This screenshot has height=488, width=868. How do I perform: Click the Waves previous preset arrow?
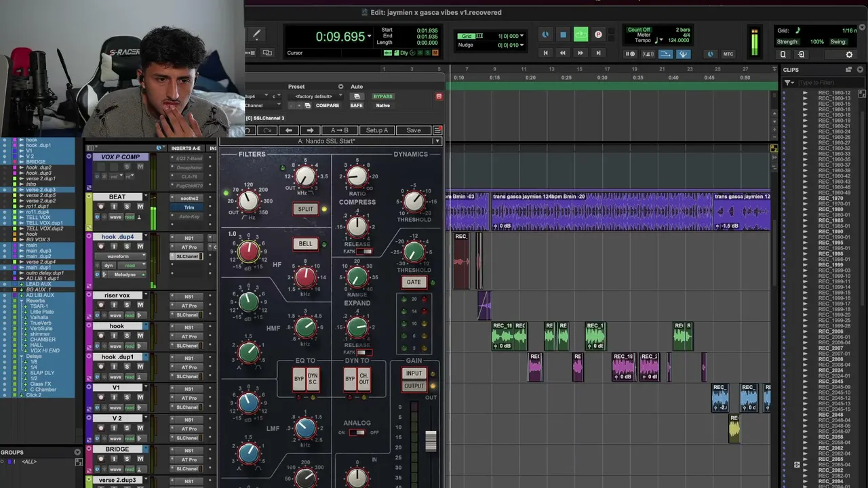click(x=290, y=130)
